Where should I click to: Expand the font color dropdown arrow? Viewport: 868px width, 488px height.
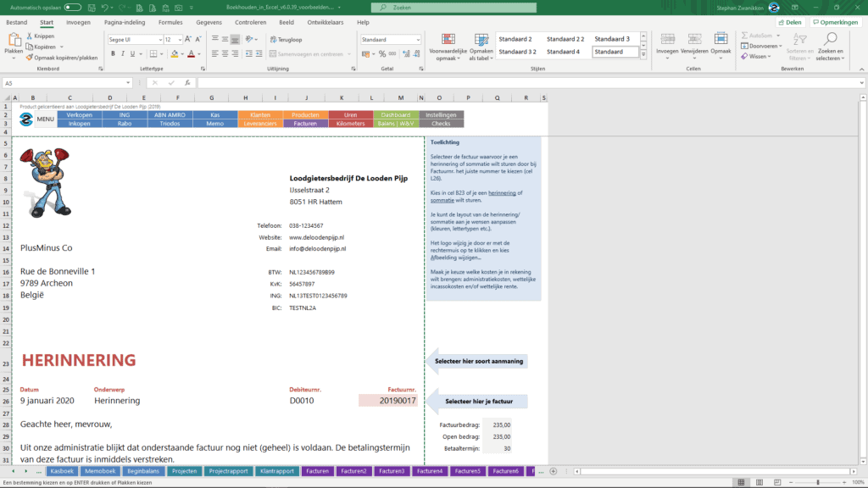click(x=198, y=53)
